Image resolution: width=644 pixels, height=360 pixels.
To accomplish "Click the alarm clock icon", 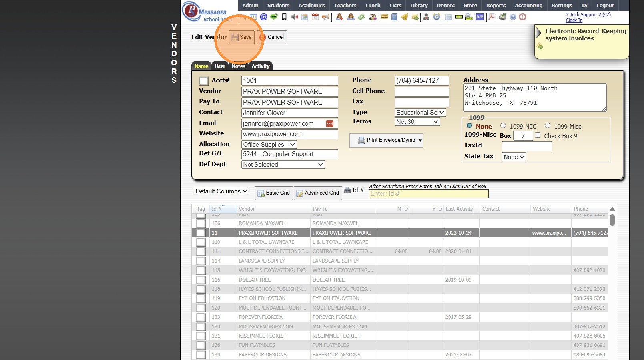I will coord(437,17).
